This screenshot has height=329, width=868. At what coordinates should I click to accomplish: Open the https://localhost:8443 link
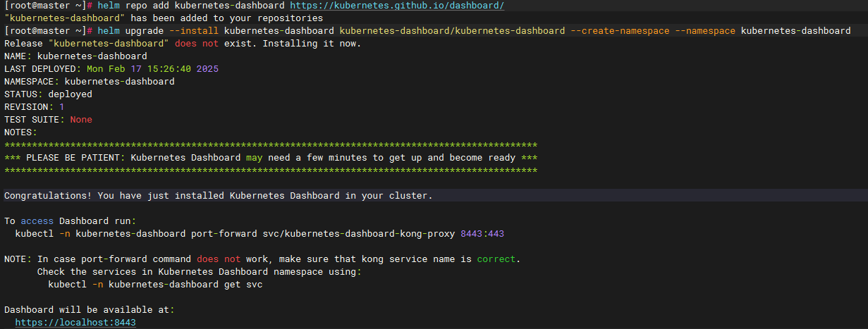tap(75, 322)
